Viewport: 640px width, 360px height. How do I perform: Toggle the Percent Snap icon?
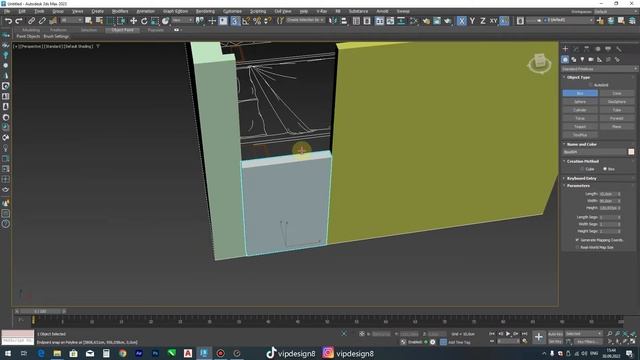coord(257,21)
